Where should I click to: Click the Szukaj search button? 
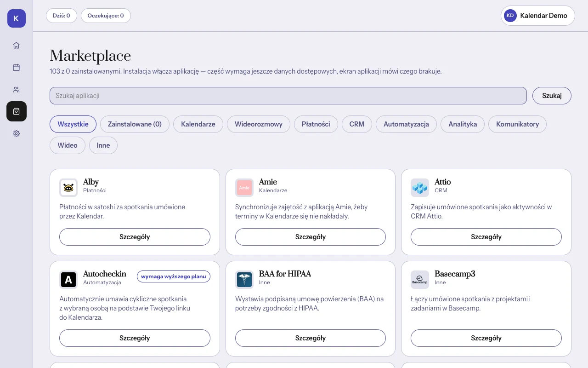coord(552,96)
